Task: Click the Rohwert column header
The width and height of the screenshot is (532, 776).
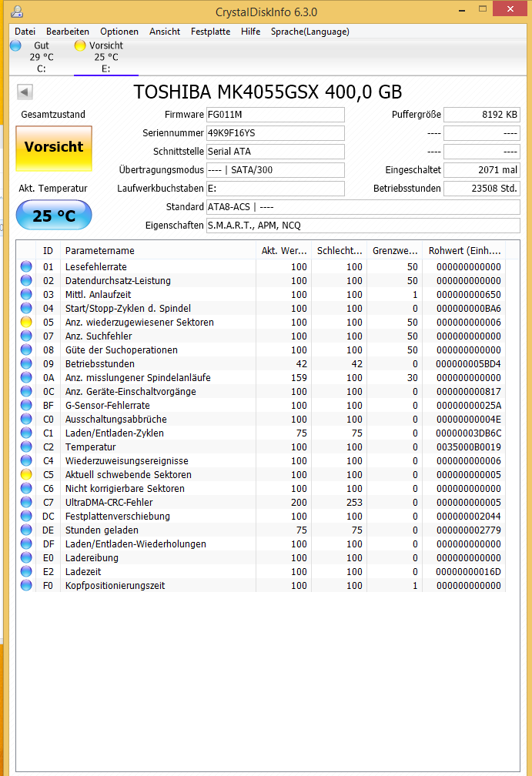Action: [x=464, y=251]
